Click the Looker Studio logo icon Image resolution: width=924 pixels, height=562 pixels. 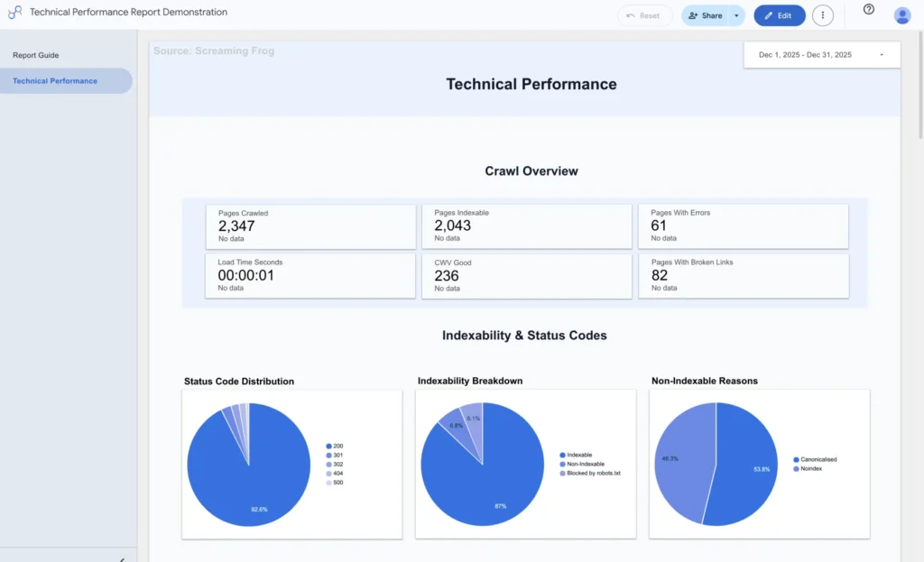pyautogui.click(x=14, y=12)
